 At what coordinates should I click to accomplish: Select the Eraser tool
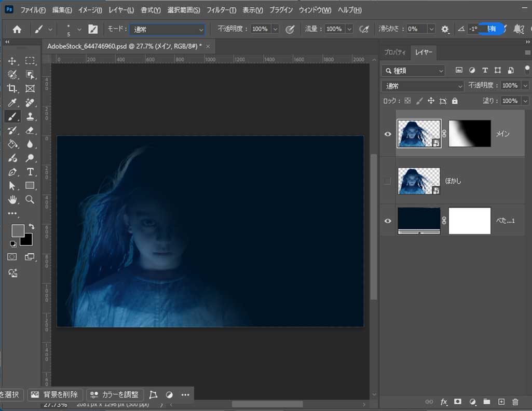pos(30,130)
